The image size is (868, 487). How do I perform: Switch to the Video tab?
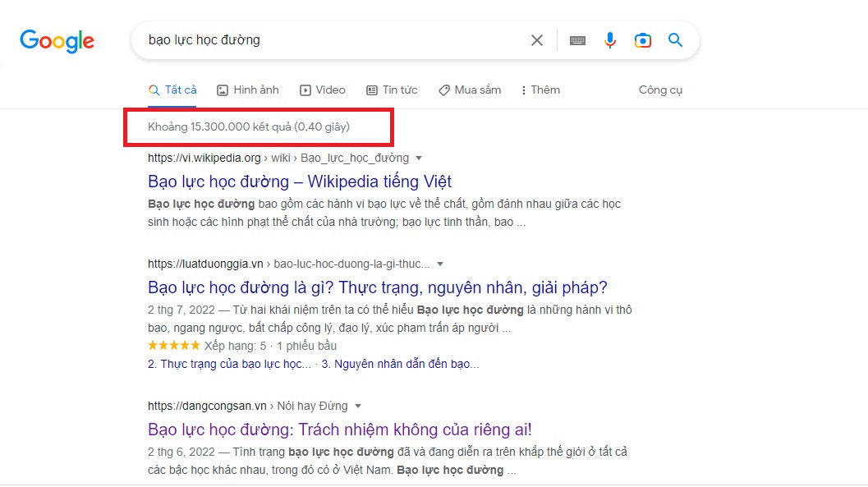[323, 90]
